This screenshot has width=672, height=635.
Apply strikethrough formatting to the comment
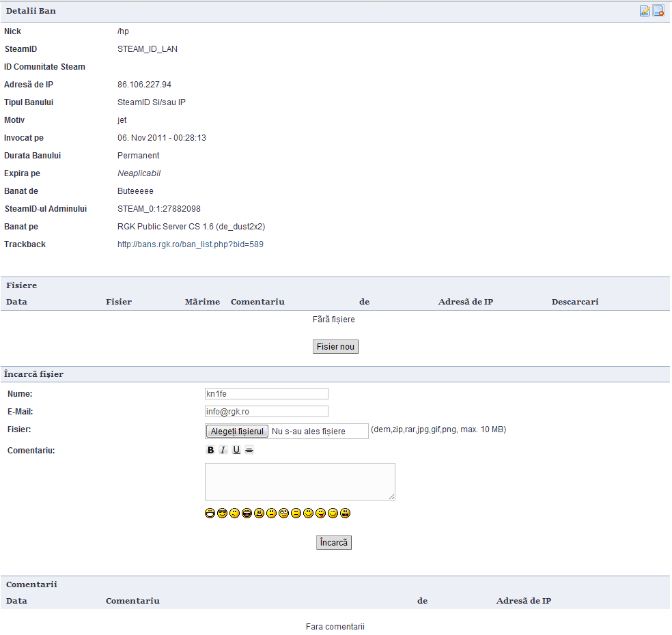(x=249, y=450)
